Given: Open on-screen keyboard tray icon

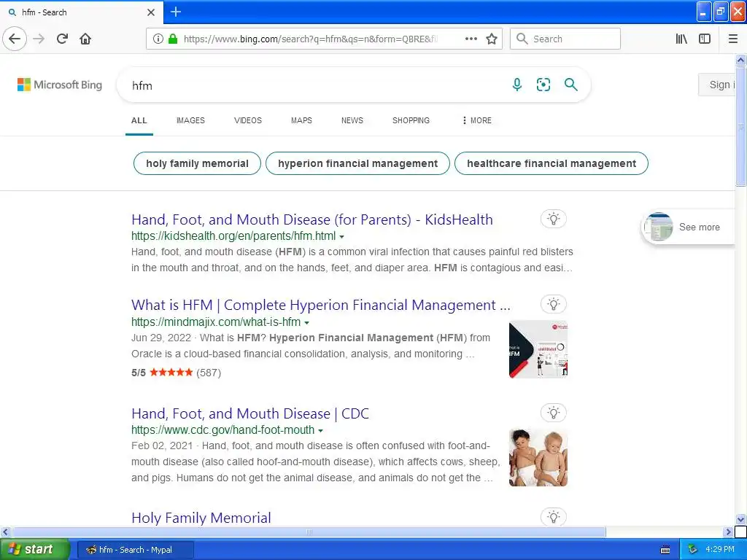Looking at the screenshot, I should [x=665, y=550].
